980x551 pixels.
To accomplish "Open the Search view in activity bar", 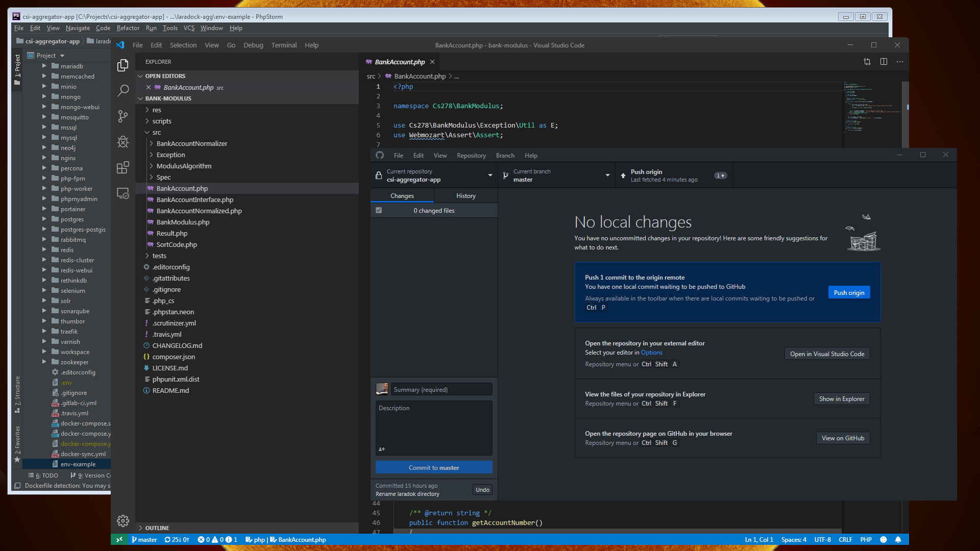I will [x=123, y=91].
